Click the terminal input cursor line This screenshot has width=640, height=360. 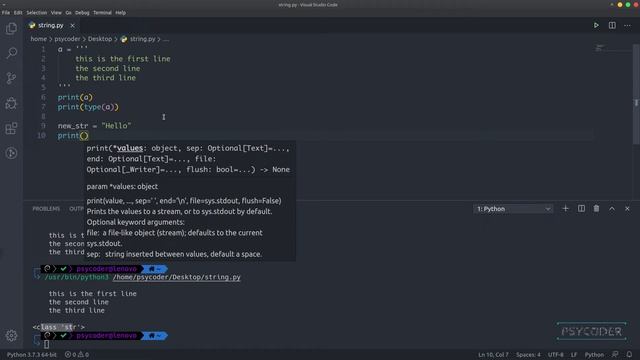47,344
